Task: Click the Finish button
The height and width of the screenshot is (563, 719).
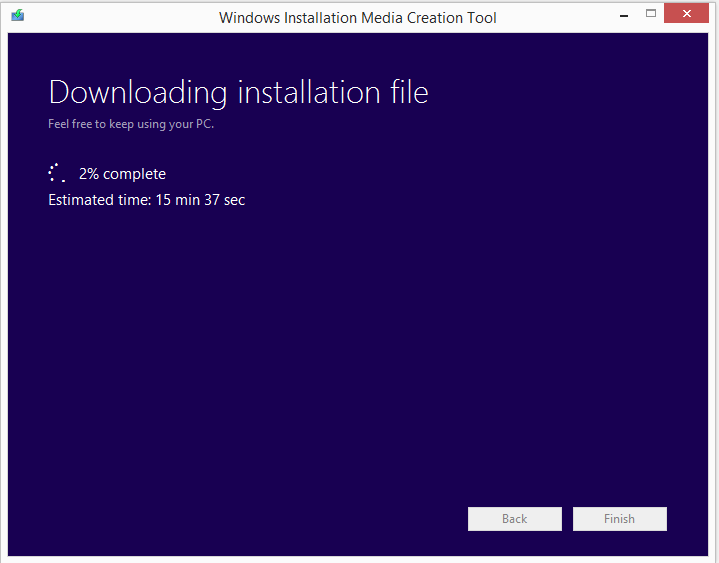Action: 619,519
